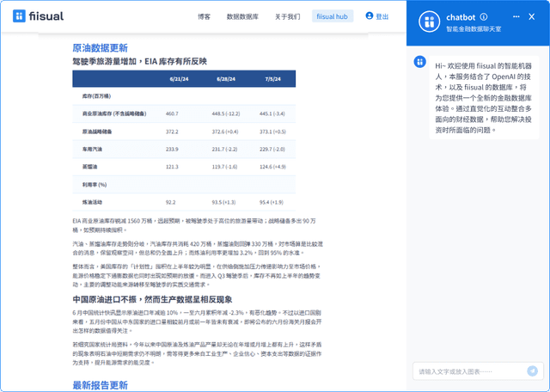Click the bot avatar beside welcome message
The image size is (550, 392).
click(x=420, y=62)
